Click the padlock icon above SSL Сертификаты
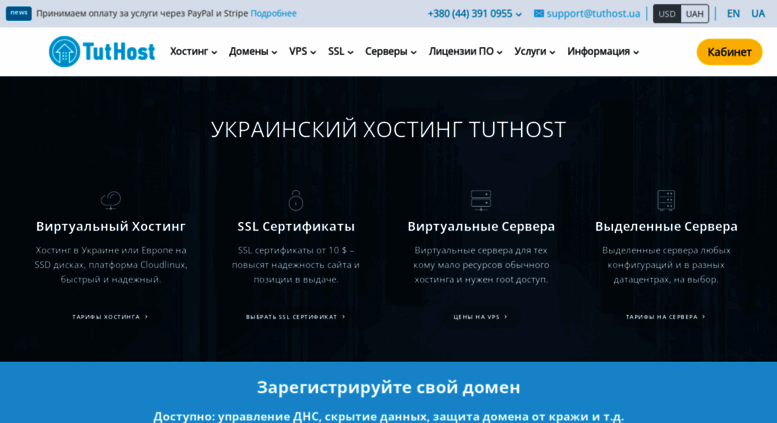The width and height of the screenshot is (777, 423). click(x=296, y=200)
